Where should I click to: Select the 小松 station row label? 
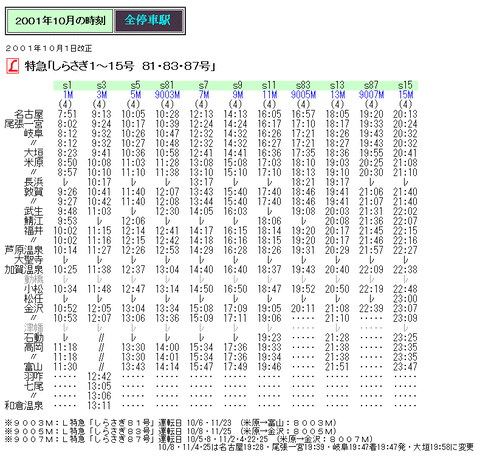pyautogui.click(x=34, y=289)
